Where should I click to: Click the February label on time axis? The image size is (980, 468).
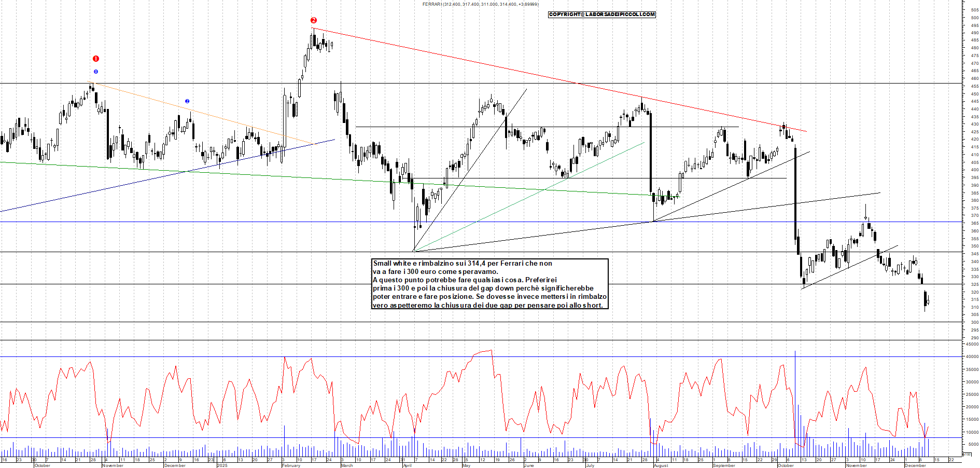291,465
